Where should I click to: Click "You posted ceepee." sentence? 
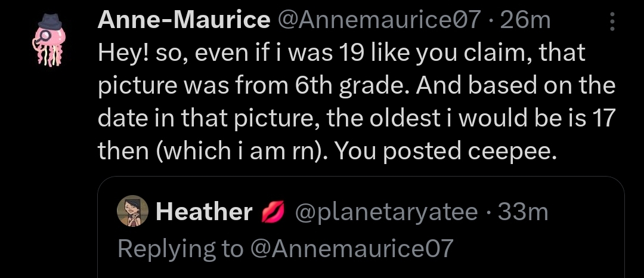point(445,152)
